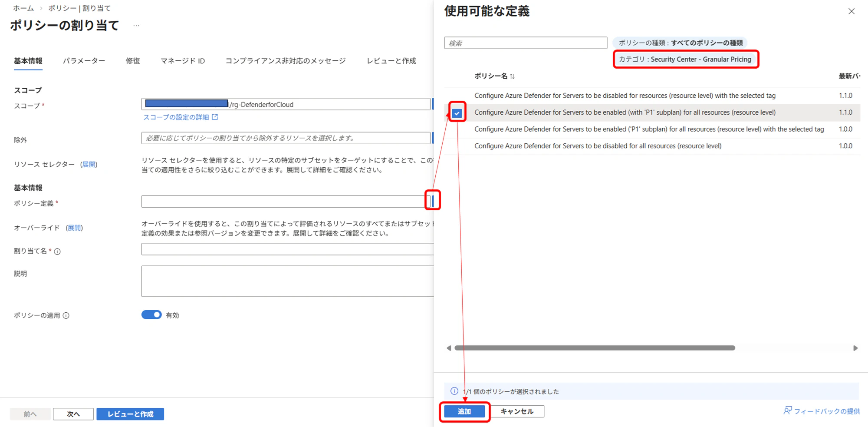
Task: Click the キャンセル button
Action: click(517, 411)
